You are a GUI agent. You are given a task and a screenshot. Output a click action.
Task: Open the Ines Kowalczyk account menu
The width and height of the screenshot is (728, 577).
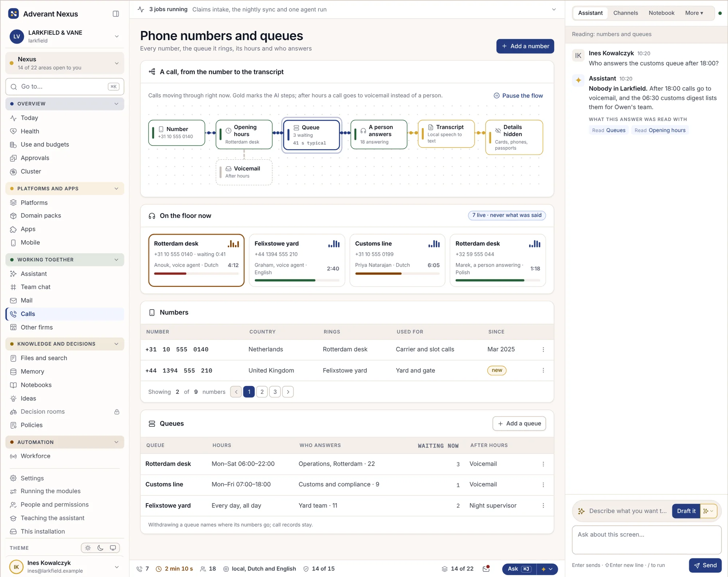65,567
